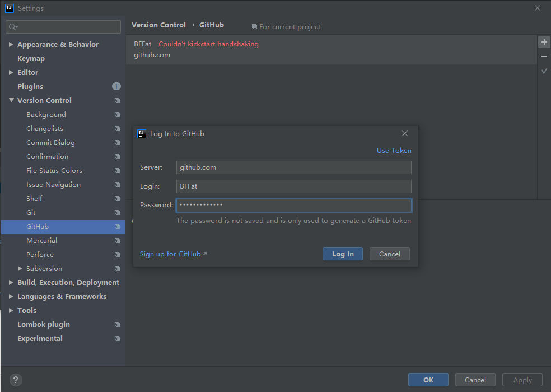Viewport: 551px width, 392px height.
Task: Click the IntelliJ logo in the Log In dialog
Action: 142,134
